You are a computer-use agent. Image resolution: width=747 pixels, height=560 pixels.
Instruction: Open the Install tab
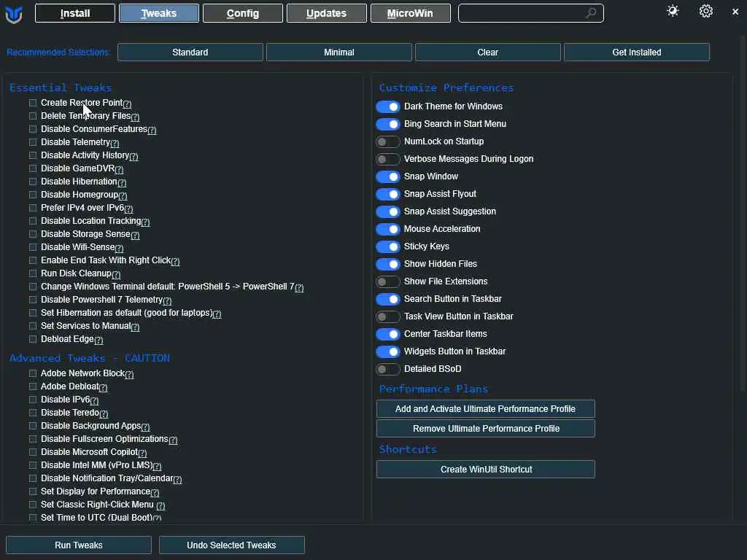click(75, 13)
